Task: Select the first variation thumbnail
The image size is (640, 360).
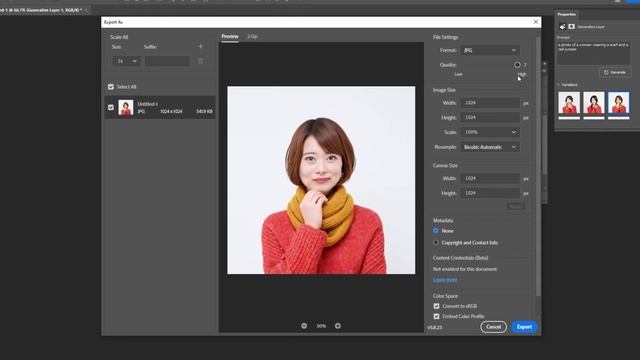Action: 569,103
